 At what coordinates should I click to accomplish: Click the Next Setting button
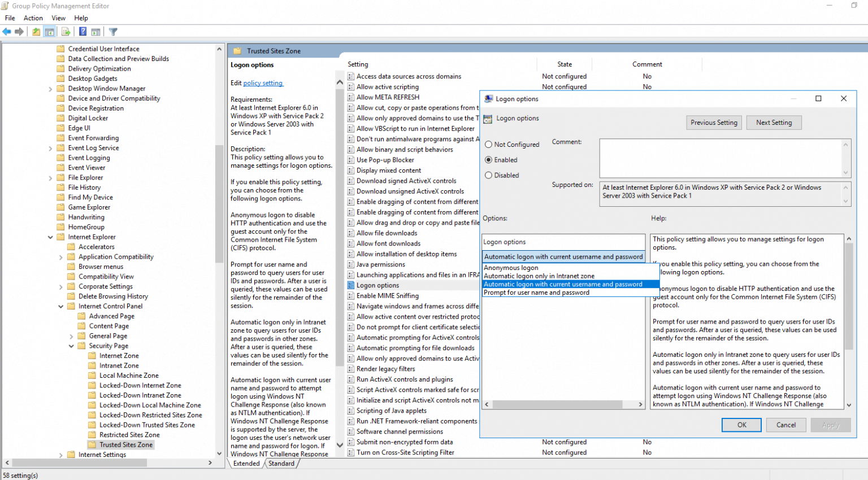tap(774, 123)
